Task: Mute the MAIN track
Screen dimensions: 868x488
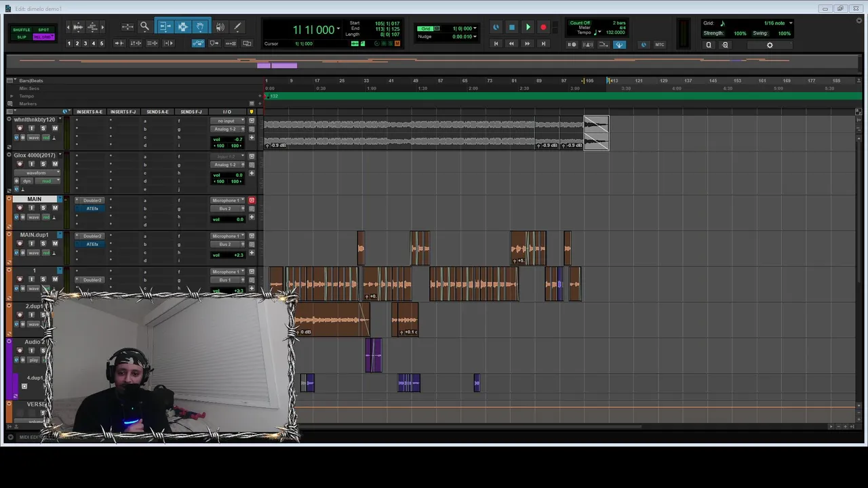Action: 55,208
